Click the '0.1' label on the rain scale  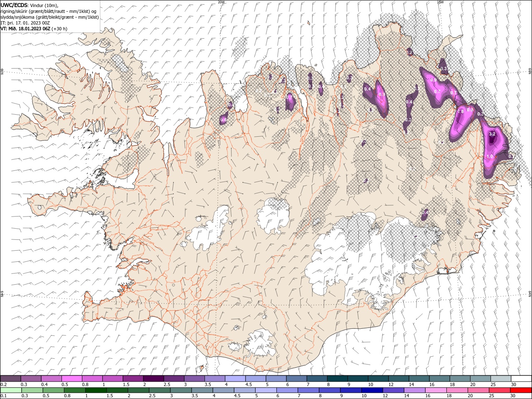tap(3, 396)
